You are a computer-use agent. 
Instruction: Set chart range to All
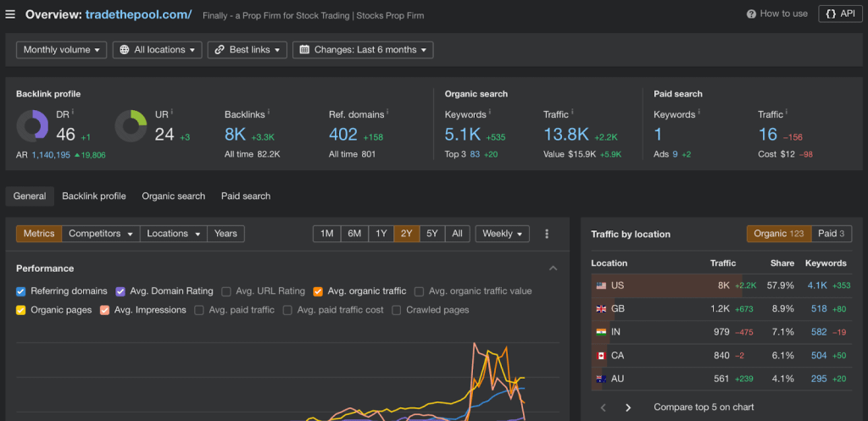tap(457, 234)
